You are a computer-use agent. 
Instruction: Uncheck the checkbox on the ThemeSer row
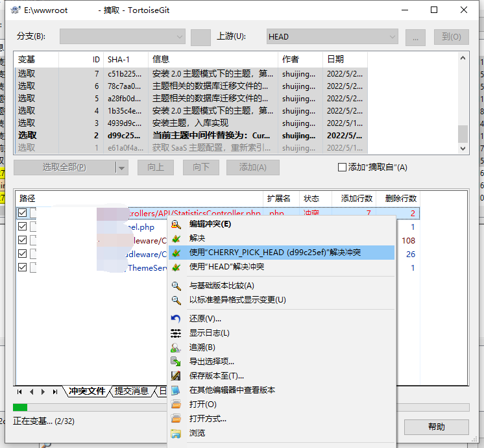tap(22, 268)
